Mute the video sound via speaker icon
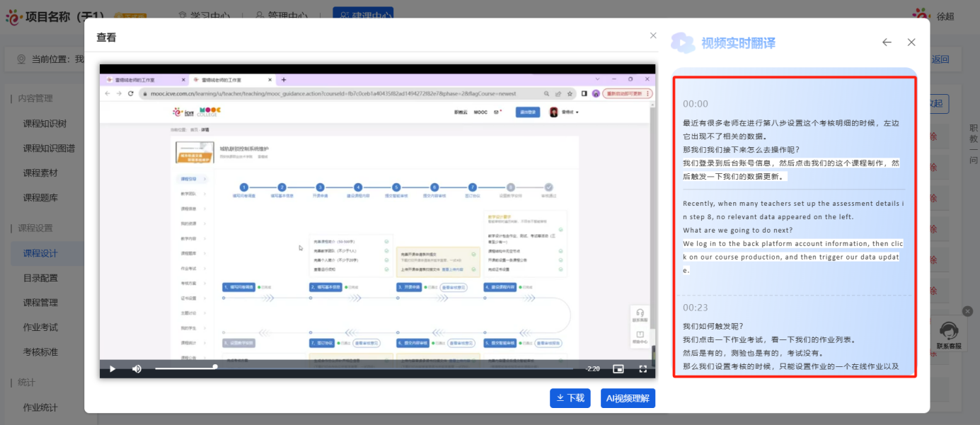Viewport: 980px width, 425px height. pyautogui.click(x=137, y=368)
